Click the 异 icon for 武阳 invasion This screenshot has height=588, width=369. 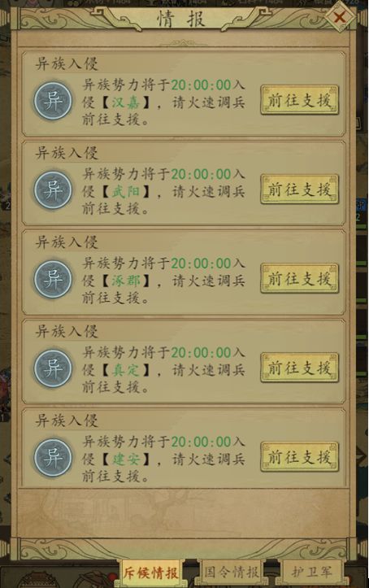pyautogui.click(x=53, y=190)
